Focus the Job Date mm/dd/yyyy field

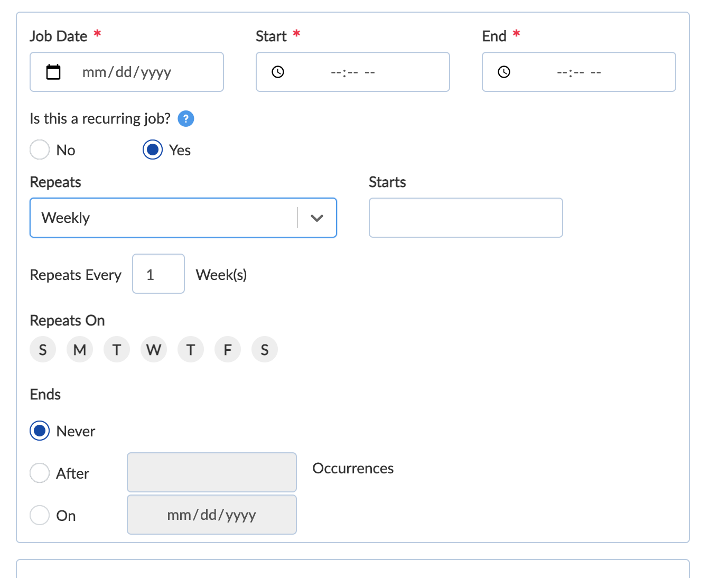[x=127, y=72]
